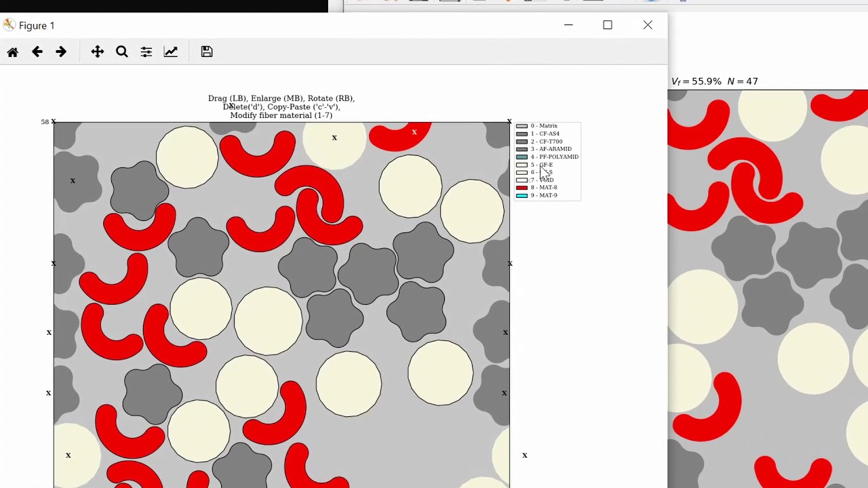Click the 'Figure 1' window title text
The width and height of the screenshot is (868, 488).
coord(37,26)
